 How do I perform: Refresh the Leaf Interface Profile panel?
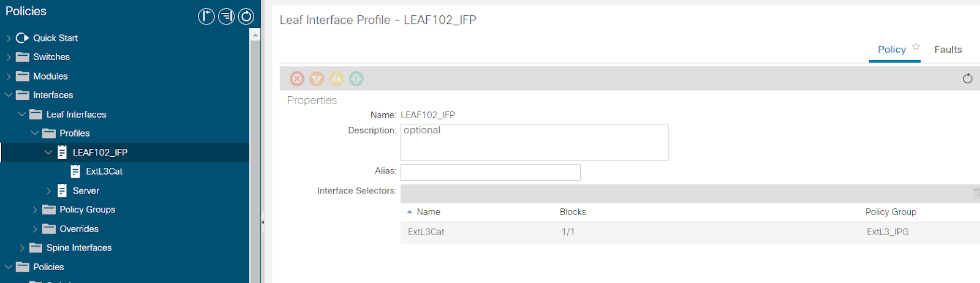pos(968,78)
